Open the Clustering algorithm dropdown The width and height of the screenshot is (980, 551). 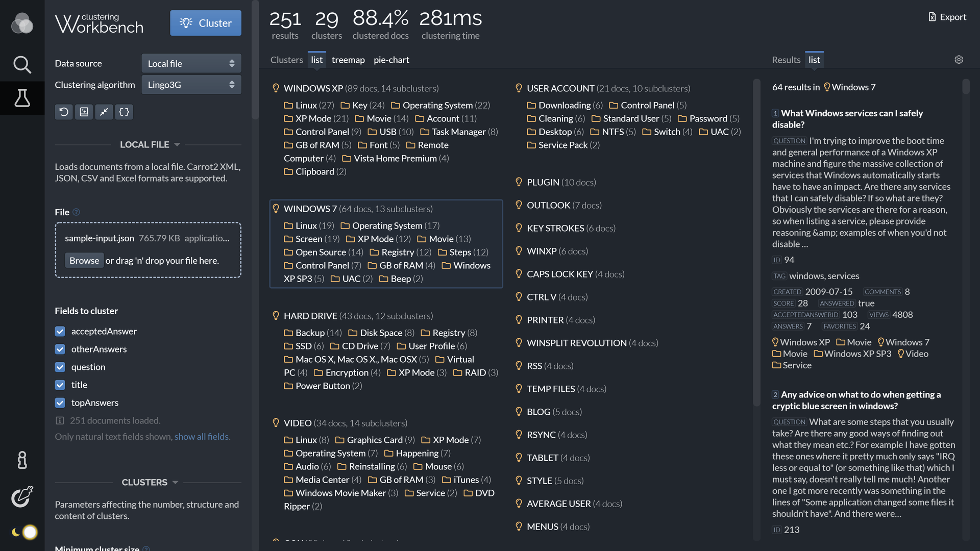pos(191,85)
